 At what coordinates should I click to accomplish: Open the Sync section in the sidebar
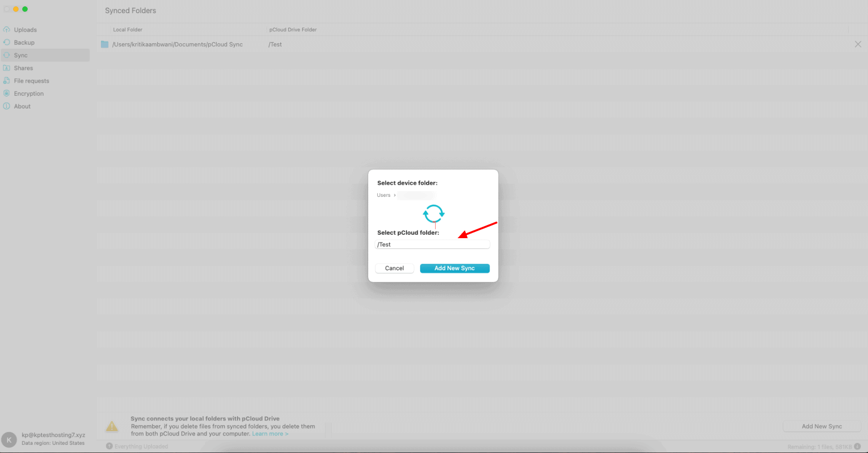click(x=21, y=55)
